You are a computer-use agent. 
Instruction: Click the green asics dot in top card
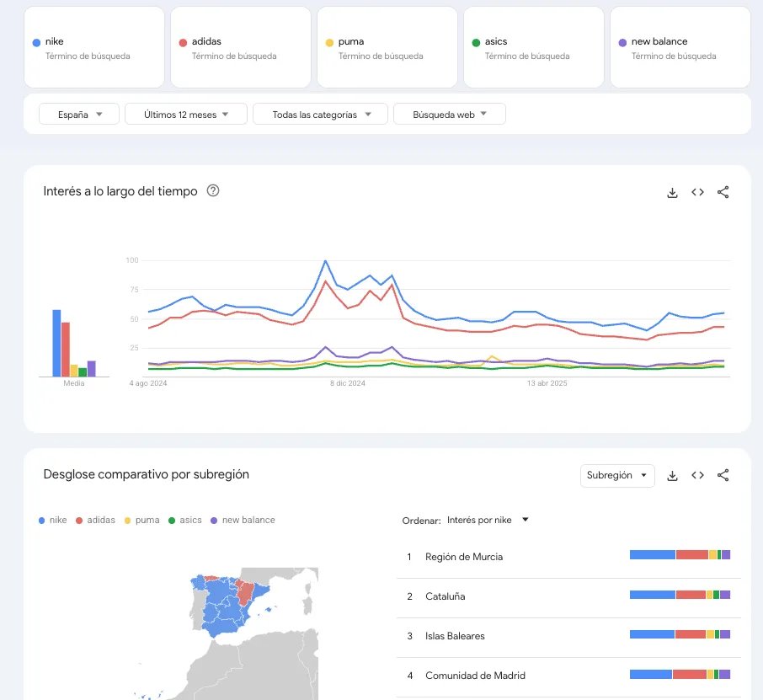pyautogui.click(x=476, y=42)
